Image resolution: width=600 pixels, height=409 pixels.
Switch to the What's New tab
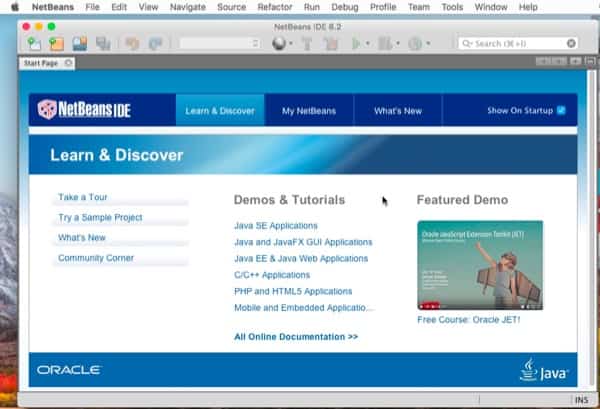pos(398,111)
